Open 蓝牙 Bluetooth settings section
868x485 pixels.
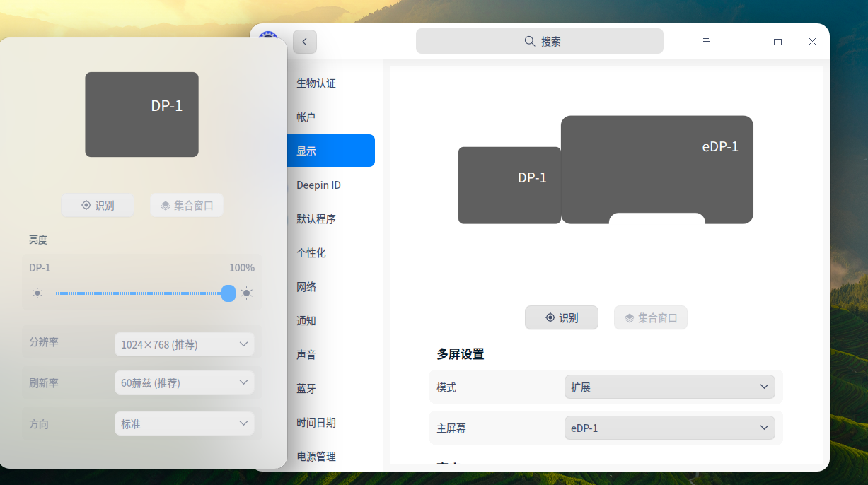pos(306,388)
